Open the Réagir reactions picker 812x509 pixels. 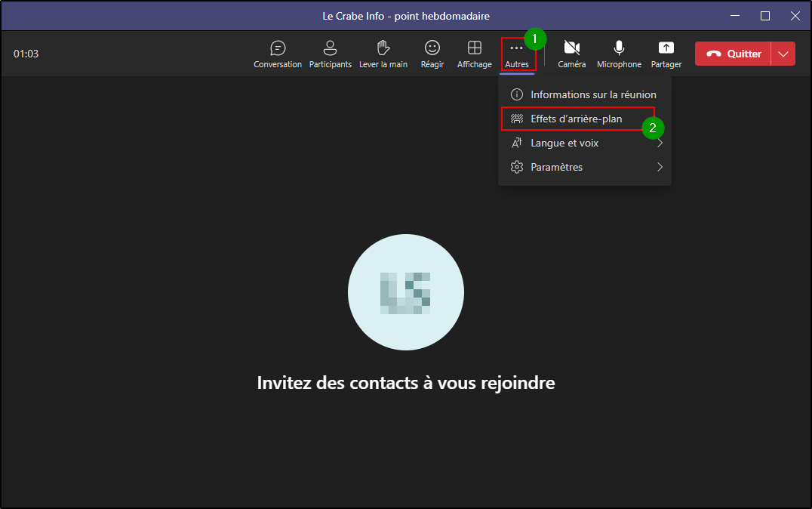[432, 54]
